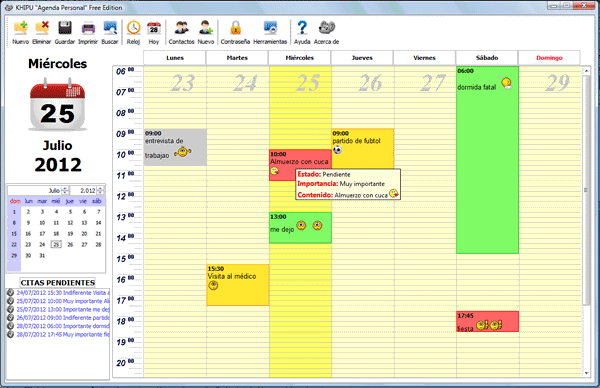Click the soccer ball icon in partido de futbol
Screen dimensions: 600x388
(x=337, y=150)
